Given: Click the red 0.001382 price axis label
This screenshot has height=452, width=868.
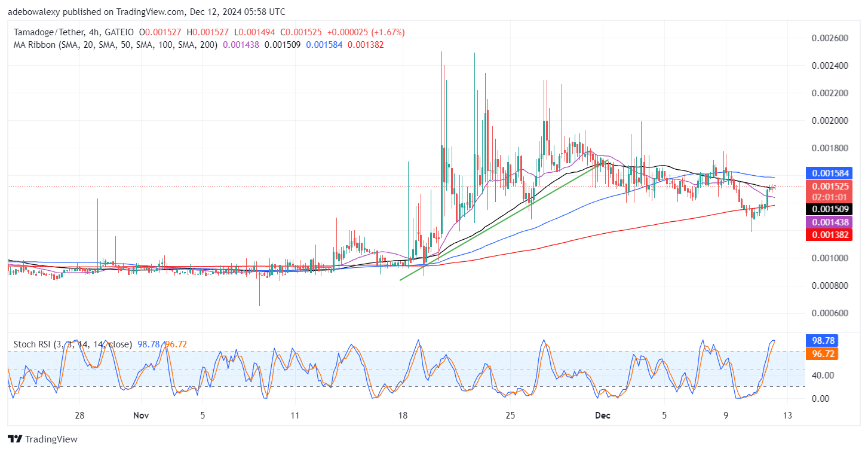Looking at the screenshot, I should tap(828, 236).
